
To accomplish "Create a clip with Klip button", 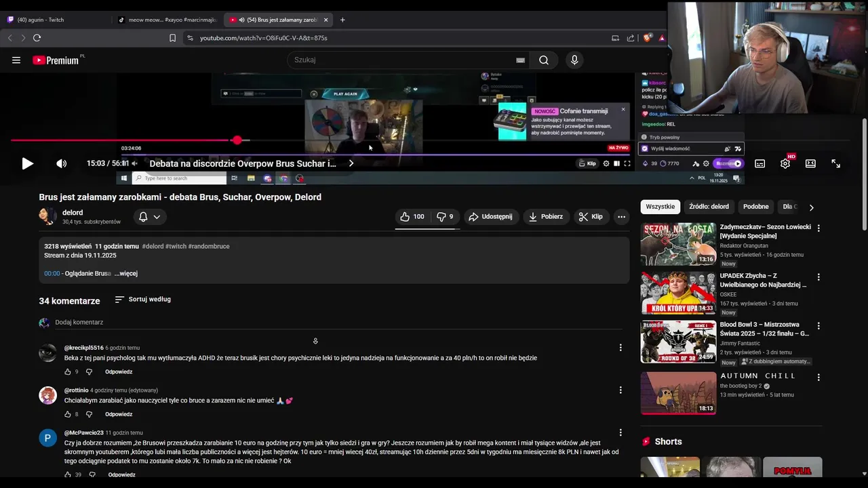I will click(591, 217).
